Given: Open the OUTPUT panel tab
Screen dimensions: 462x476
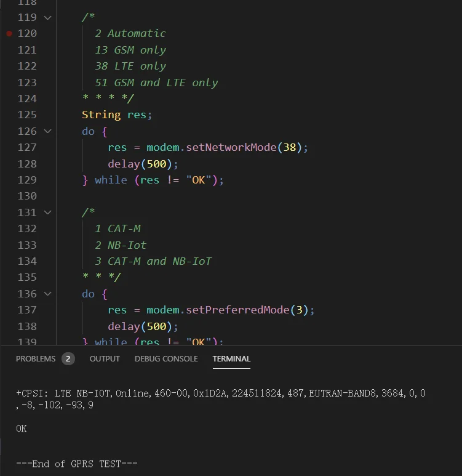Looking at the screenshot, I should (x=105, y=359).
